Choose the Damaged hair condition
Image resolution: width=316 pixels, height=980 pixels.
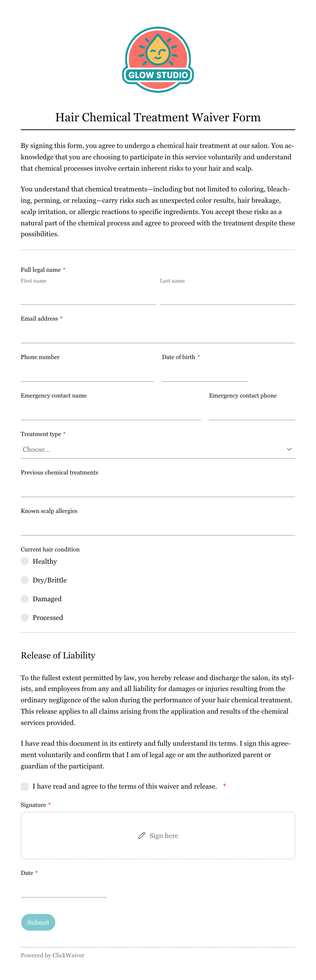pyautogui.click(x=25, y=599)
